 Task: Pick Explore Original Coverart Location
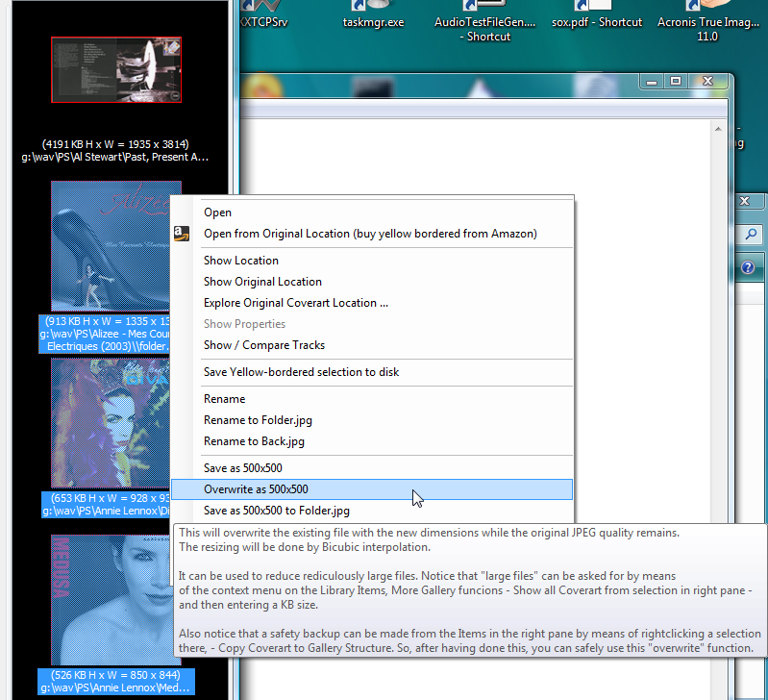tap(372, 303)
